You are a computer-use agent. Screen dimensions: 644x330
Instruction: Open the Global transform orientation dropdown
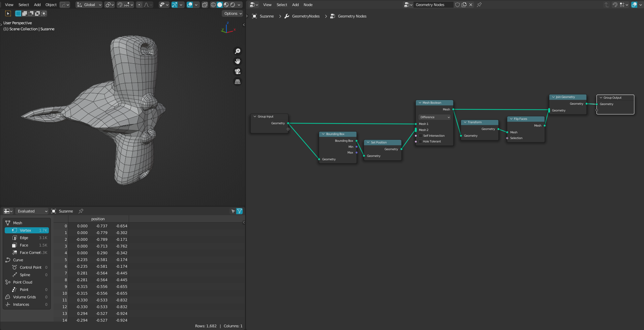pos(89,5)
